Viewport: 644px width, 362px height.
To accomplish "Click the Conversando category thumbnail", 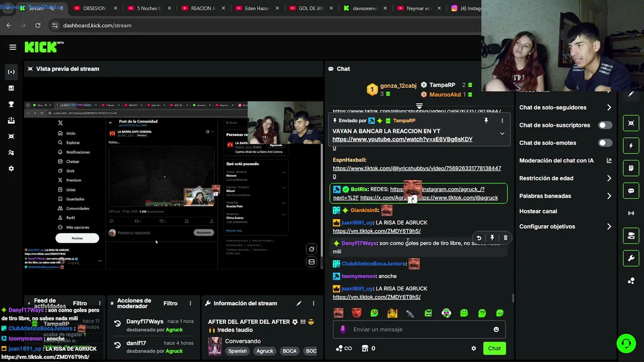I will (x=215, y=346).
